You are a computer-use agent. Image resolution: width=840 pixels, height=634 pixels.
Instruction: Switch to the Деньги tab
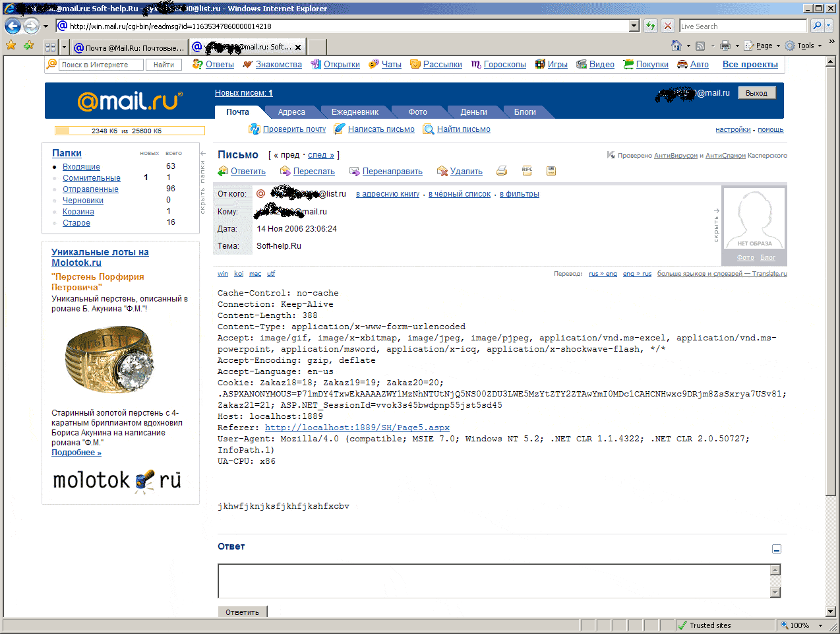[x=474, y=112]
